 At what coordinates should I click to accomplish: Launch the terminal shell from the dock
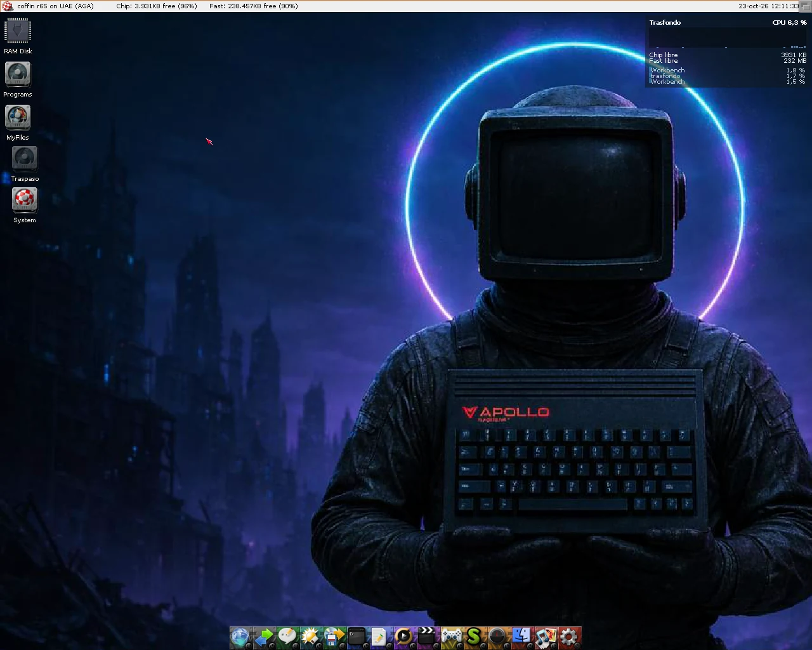(x=358, y=637)
